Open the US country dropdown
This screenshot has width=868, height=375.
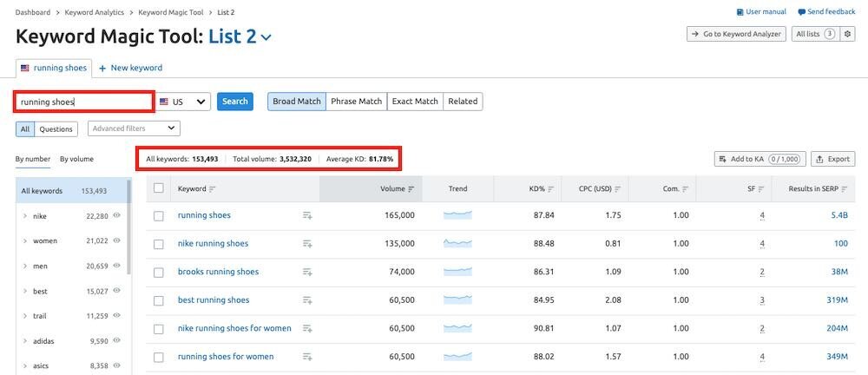click(x=184, y=102)
